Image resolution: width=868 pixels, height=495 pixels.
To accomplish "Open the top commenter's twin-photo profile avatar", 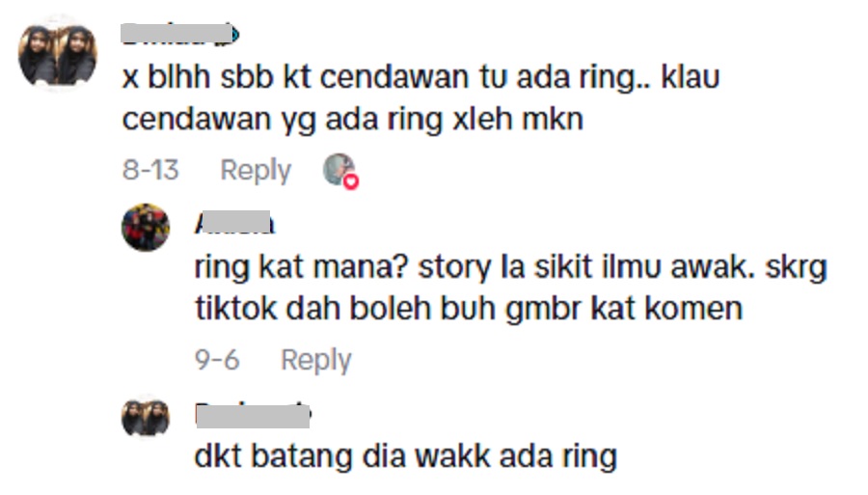I will click(58, 54).
